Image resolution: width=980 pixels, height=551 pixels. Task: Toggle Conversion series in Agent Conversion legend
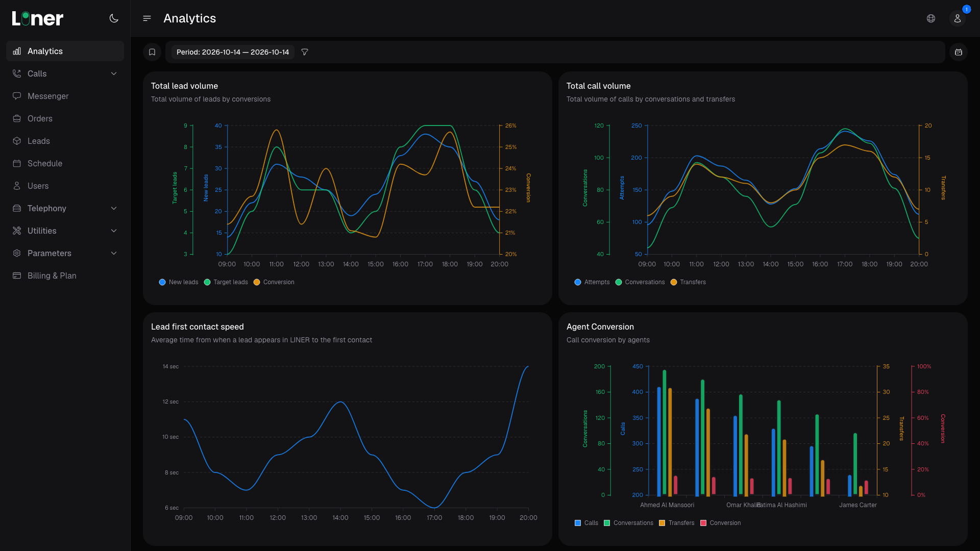pyautogui.click(x=720, y=523)
